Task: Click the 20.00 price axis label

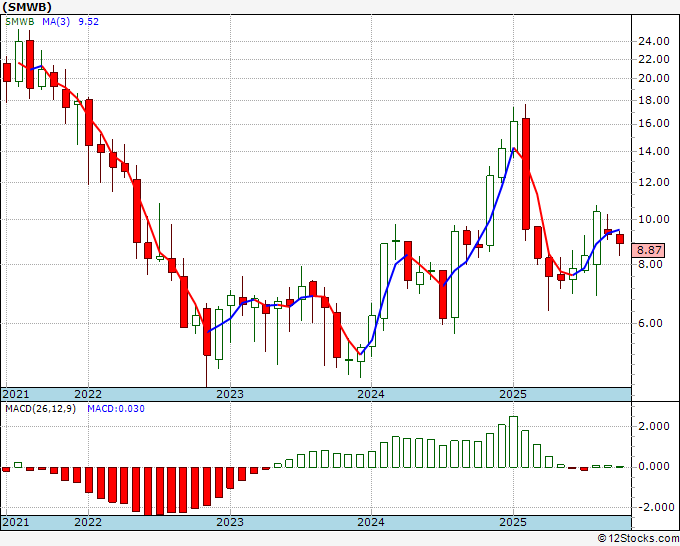Action: [x=654, y=78]
